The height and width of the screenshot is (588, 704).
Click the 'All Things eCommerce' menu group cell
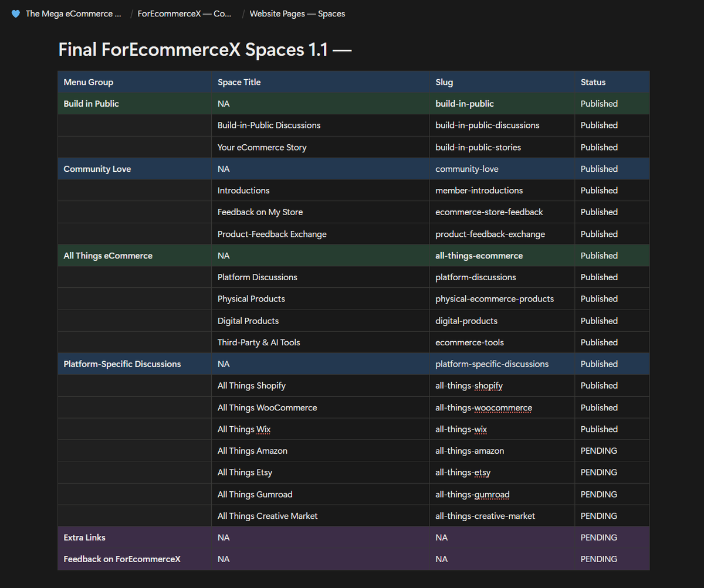coord(134,256)
